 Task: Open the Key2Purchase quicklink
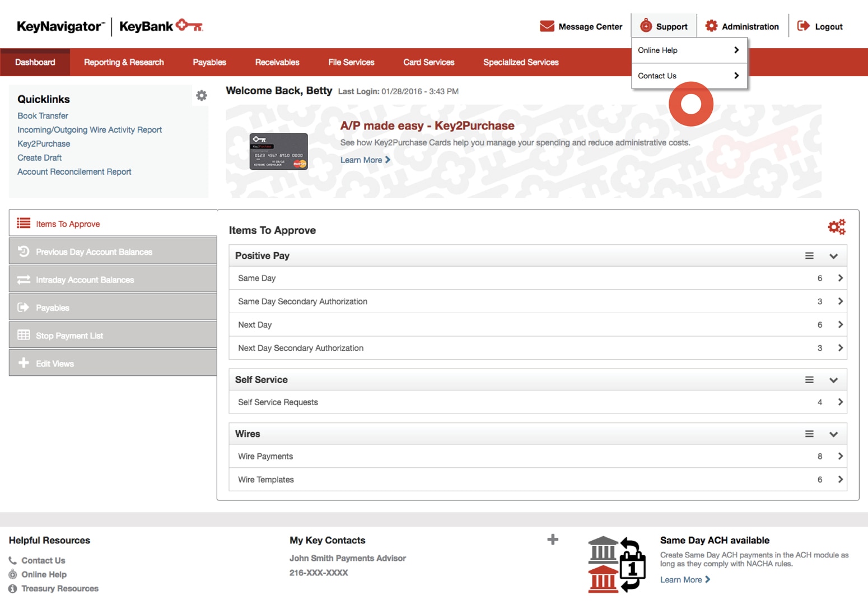pos(44,143)
